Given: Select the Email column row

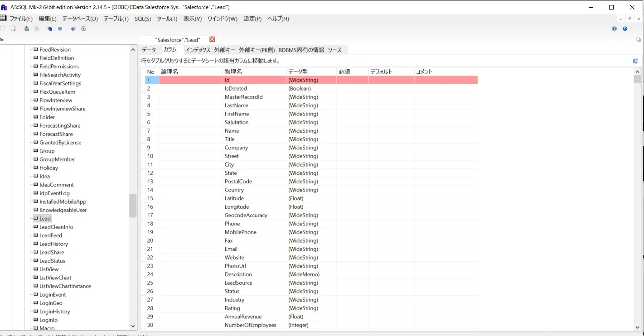Looking at the screenshot, I should pos(231,249).
